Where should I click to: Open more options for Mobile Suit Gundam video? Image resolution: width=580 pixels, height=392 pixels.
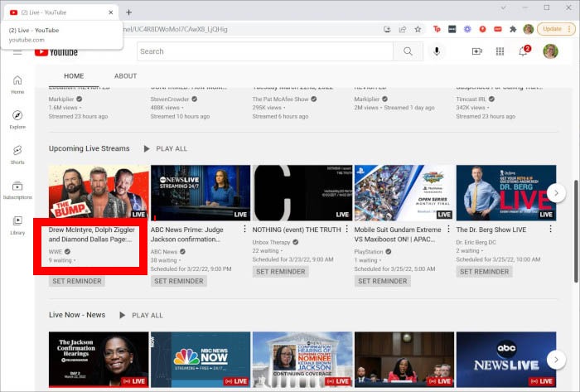tap(448, 230)
